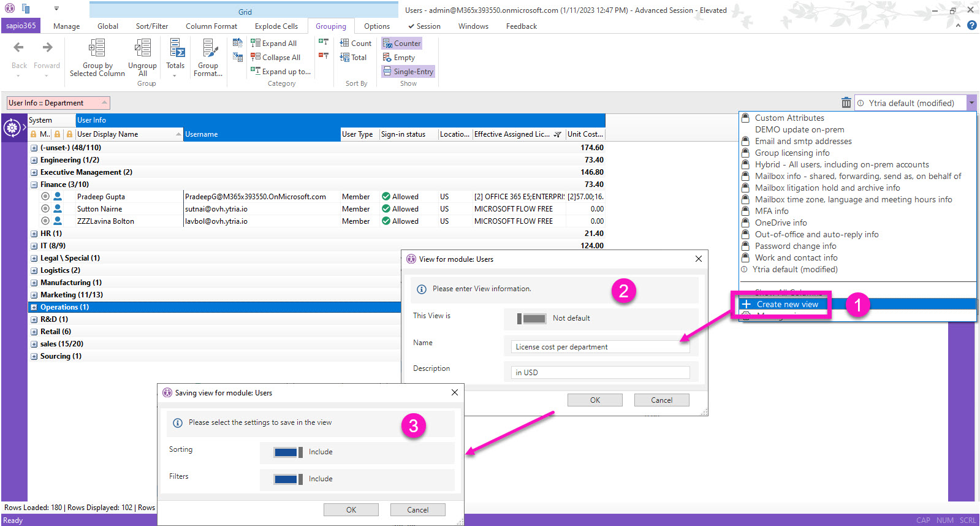980x526 pixels.
Task: Click user icon for ZZZLavina Bolton
Action: pos(58,221)
